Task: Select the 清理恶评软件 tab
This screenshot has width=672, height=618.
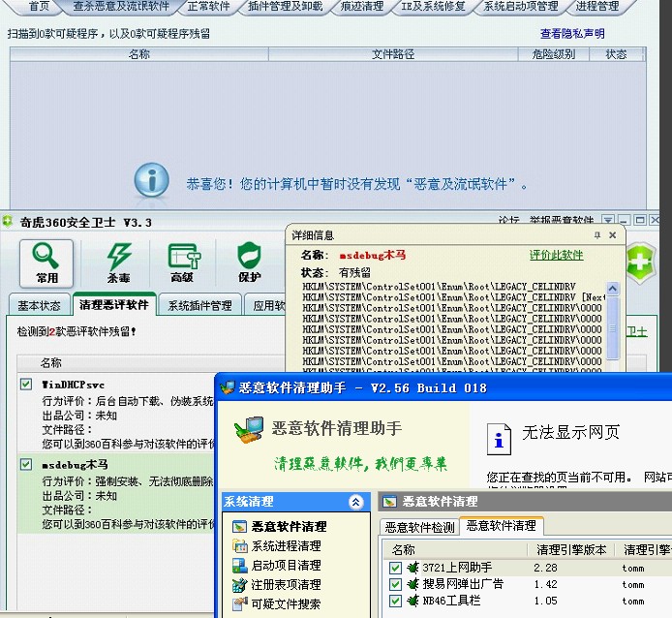Action: click(x=114, y=304)
